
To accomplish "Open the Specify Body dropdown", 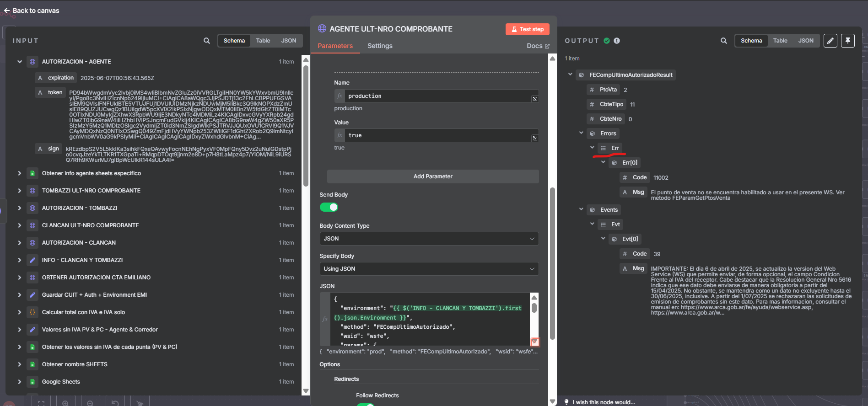I will [429, 269].
